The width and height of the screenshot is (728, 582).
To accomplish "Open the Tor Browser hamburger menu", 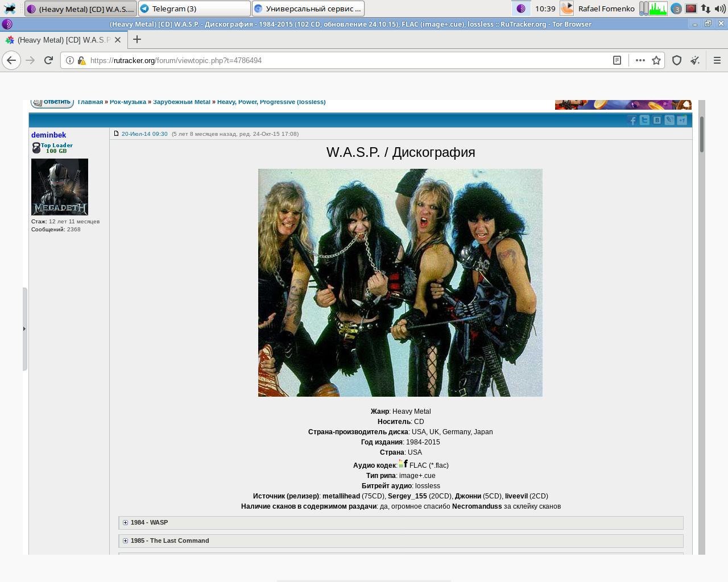I will (x=717, y=60).
